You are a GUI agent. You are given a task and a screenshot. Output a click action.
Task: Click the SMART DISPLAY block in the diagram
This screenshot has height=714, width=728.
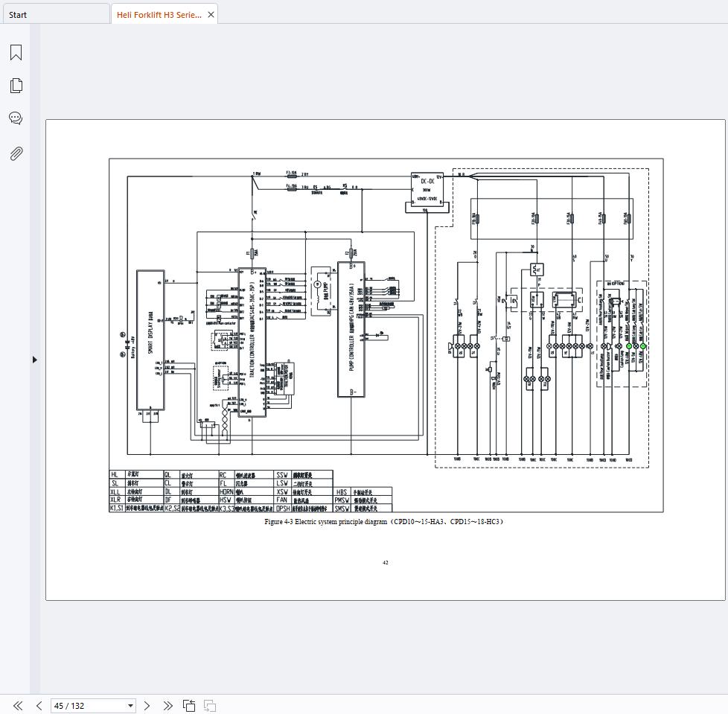point(150,340)
